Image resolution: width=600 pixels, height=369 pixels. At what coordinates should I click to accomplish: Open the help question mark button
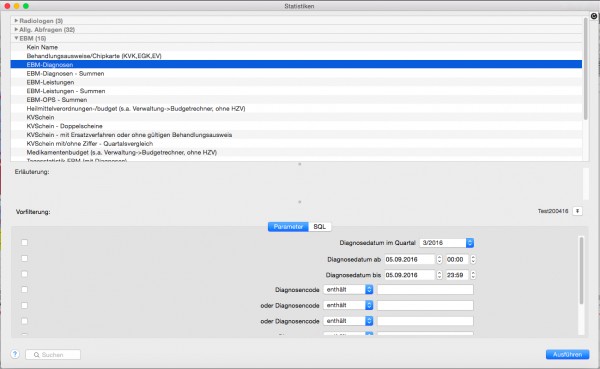[x=15, y=354]
